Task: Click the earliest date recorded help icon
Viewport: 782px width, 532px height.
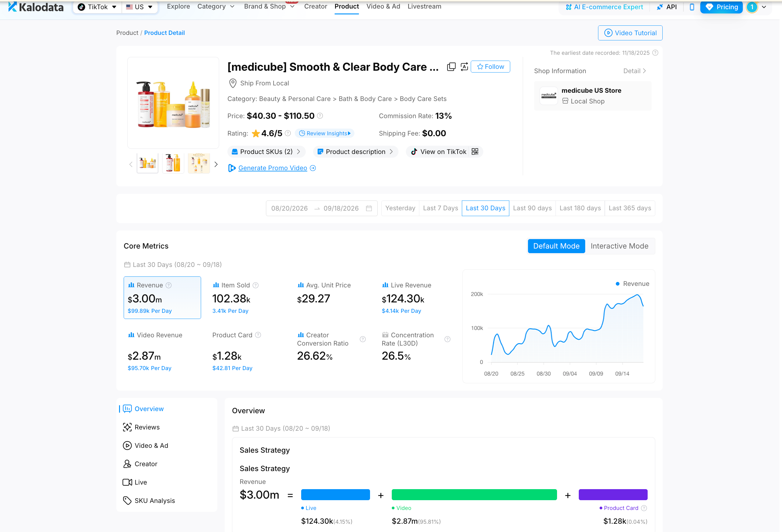Action: tap(655, 53)
